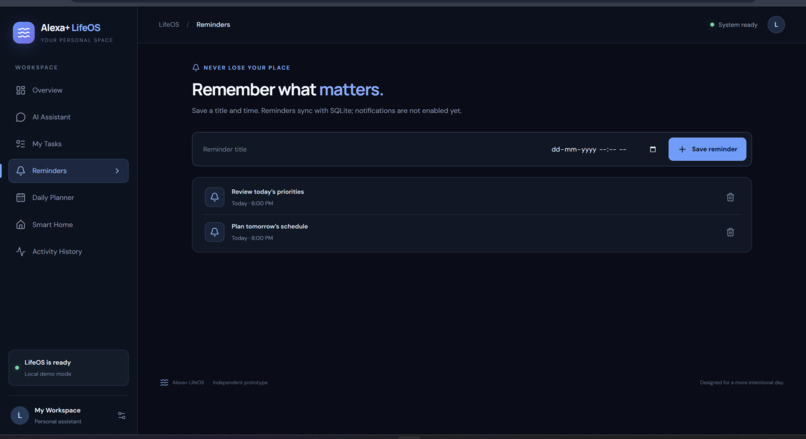Click the LifeOS breadcrumb link
Image resolution: width=806 pixels, height=439 pixels.
click(x=169, y=25)
